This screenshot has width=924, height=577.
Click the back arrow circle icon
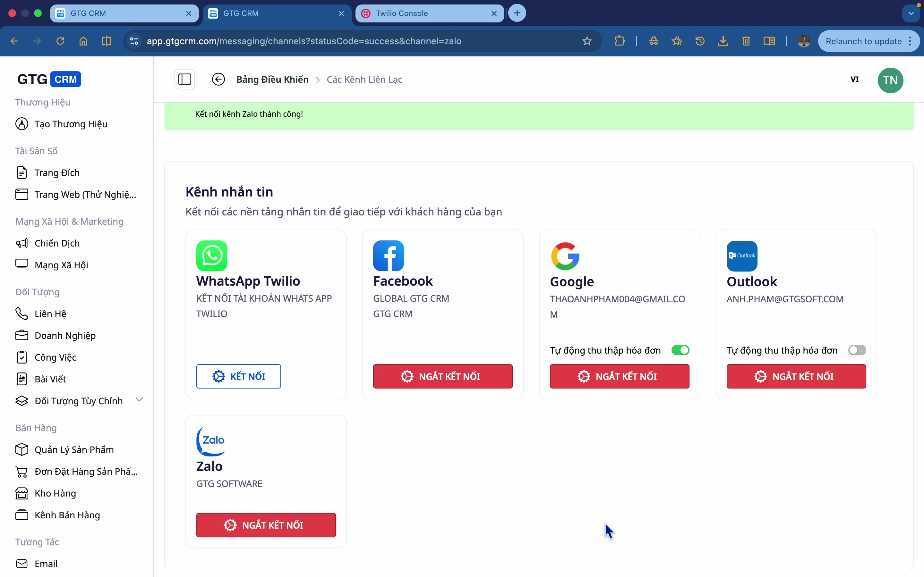pyautogui.click(x=218, y=79)
